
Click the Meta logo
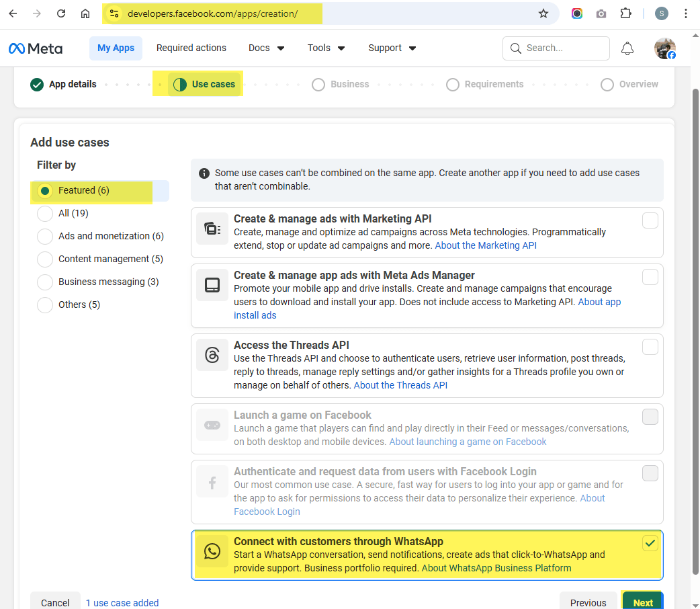point(36,48)
